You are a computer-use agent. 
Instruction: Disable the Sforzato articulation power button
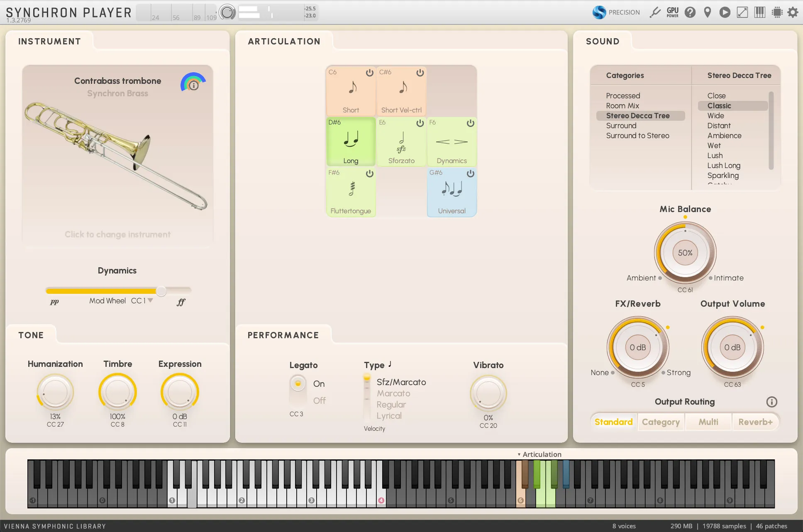click(x=420, y=123)
